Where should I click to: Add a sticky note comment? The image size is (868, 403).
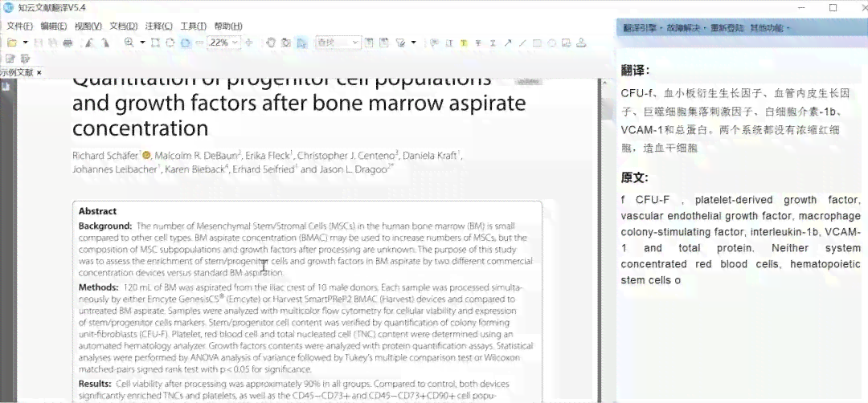coord(434,43)
